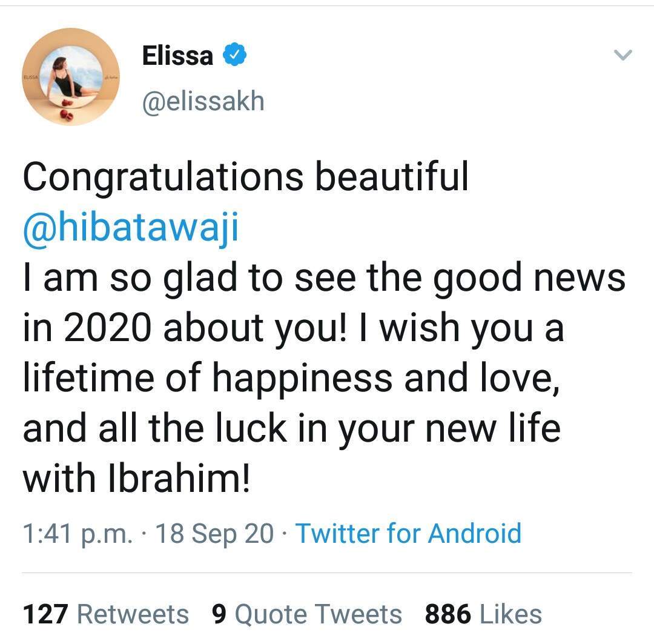Open Elissa's circular profile picture

click(71, 76)
